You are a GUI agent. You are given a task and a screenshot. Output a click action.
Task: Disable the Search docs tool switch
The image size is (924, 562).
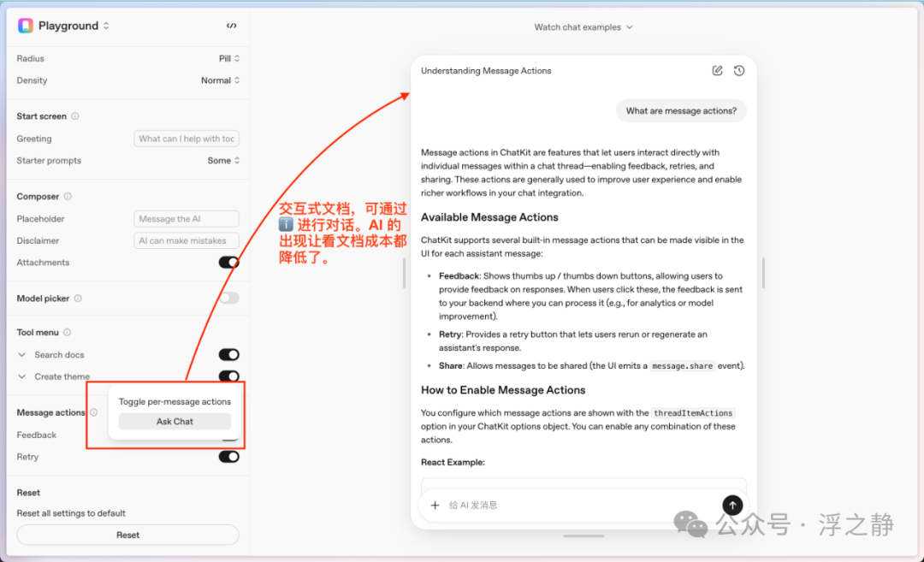point(228,355)
